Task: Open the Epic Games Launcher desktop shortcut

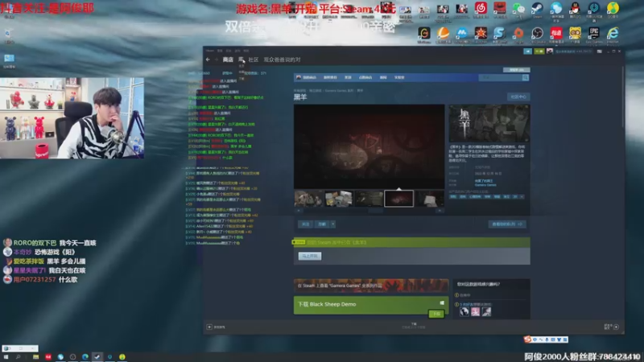Action: point(594,33)
